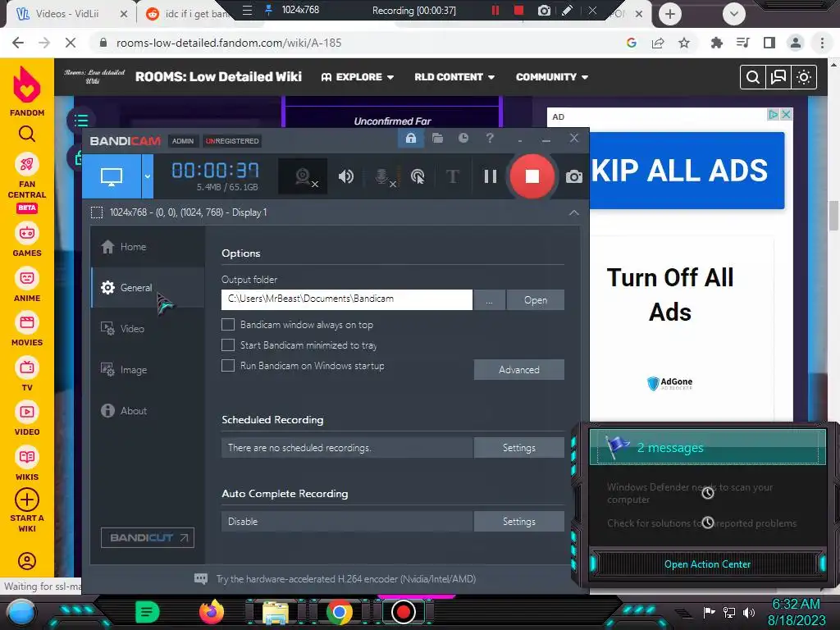Open new Chrome tab
Viewport: 840px width, 630px height.
[x=669, y=14]
